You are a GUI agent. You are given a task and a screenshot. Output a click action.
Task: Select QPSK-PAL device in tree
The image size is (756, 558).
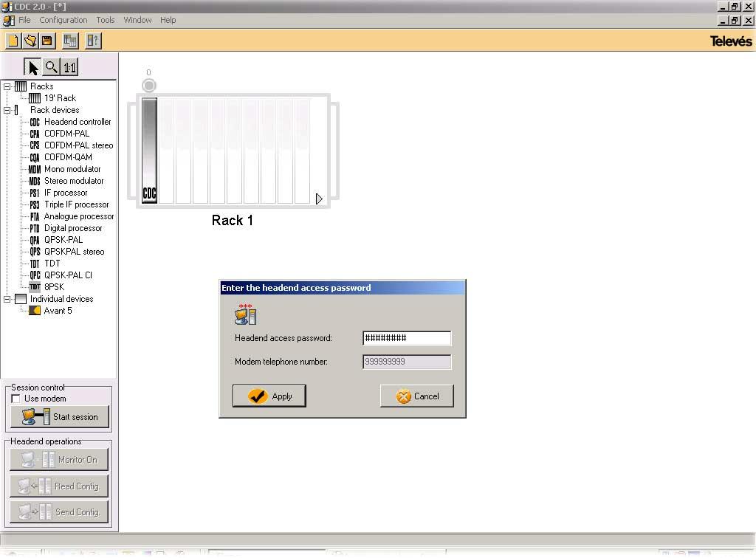pos(63,239)
